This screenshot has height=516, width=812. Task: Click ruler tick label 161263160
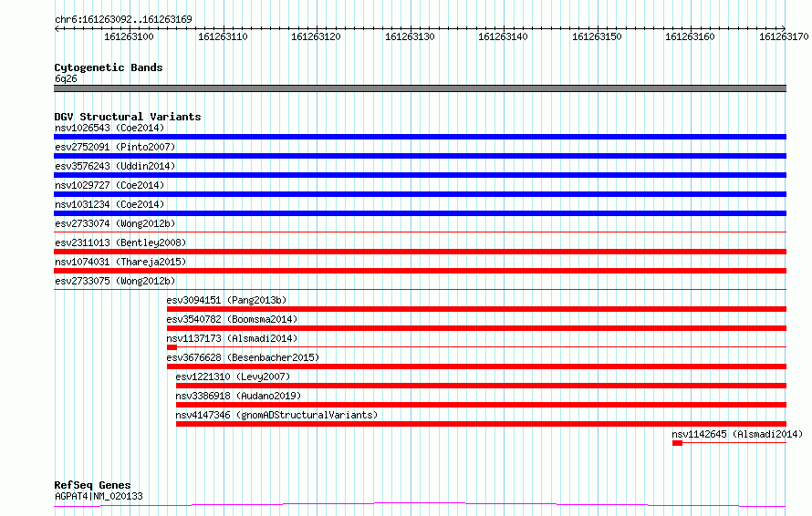pyautogui.click(x=690, y=36)
